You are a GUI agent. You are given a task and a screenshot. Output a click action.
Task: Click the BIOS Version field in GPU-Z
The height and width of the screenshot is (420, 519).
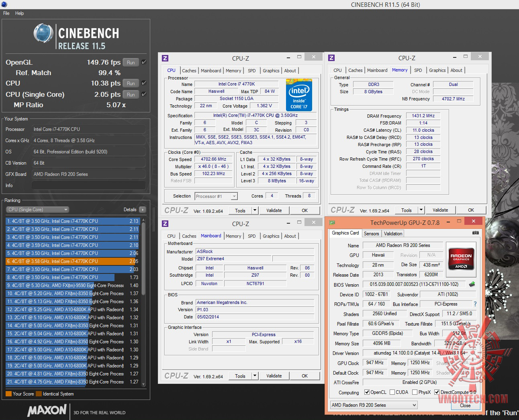click(414, 284)
